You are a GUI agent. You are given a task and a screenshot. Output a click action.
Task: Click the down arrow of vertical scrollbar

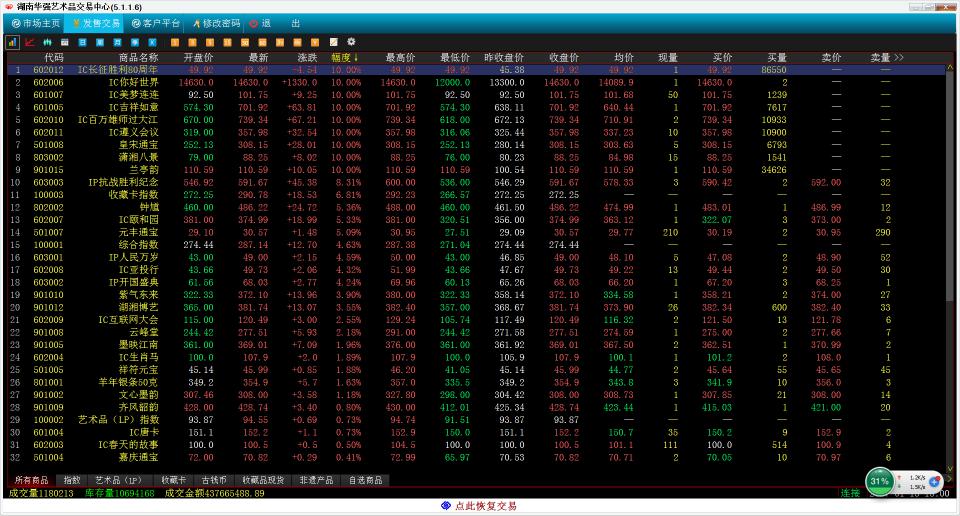(x=950, y=469)
